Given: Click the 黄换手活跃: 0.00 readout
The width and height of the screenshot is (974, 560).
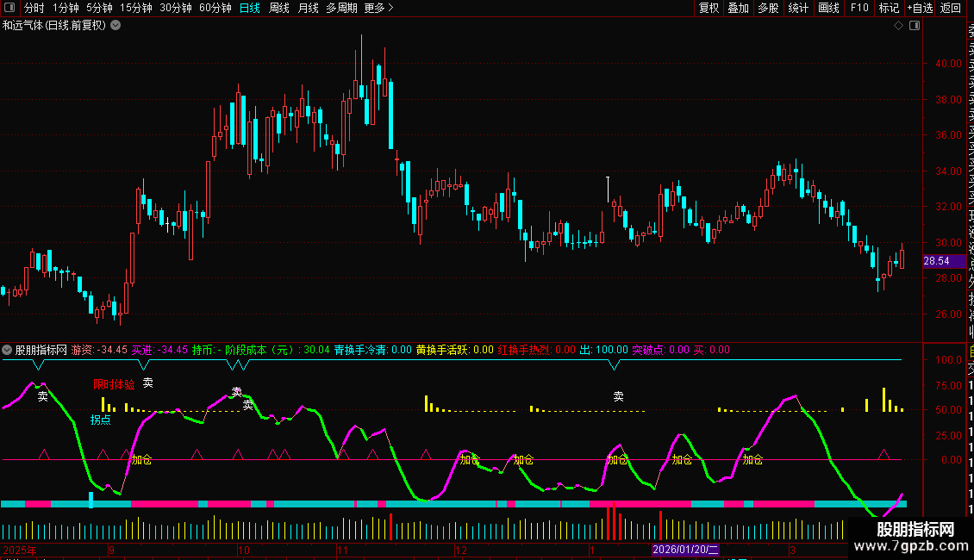Looking at the screenshot, I should (x=455, y=350).
